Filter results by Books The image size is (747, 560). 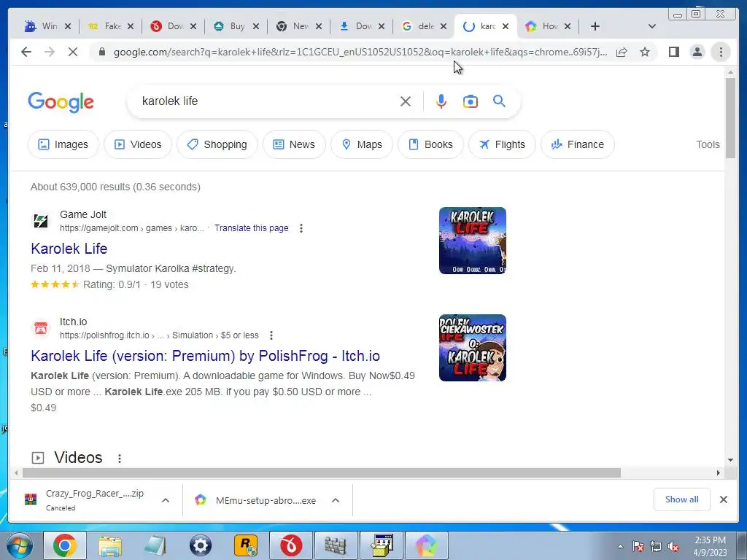coord(430,144)
